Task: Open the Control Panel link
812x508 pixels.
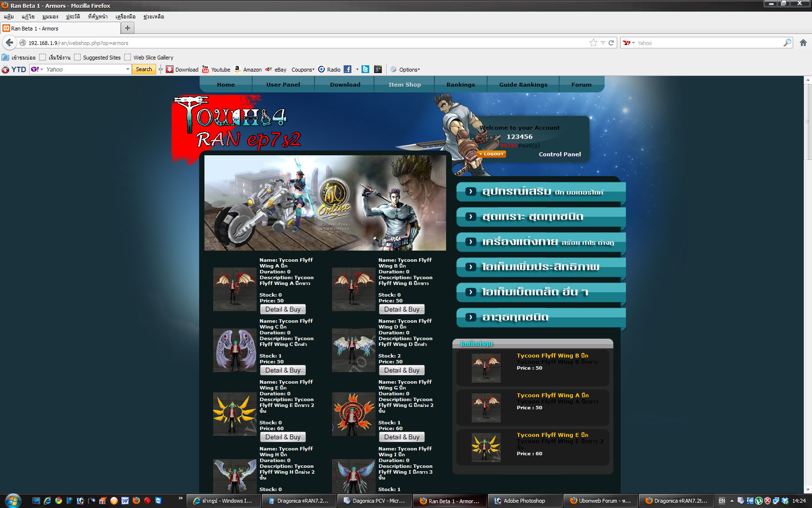Action: pos(560,154)
